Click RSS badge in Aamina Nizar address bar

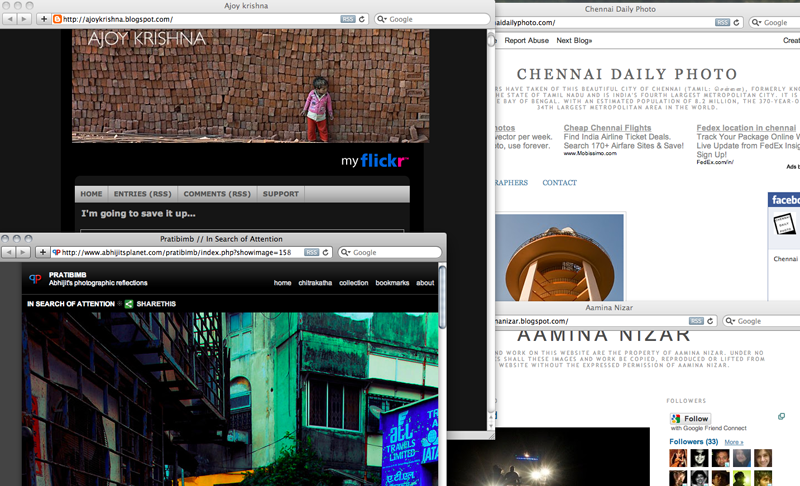pyautogui.click(x=696, y=321)
